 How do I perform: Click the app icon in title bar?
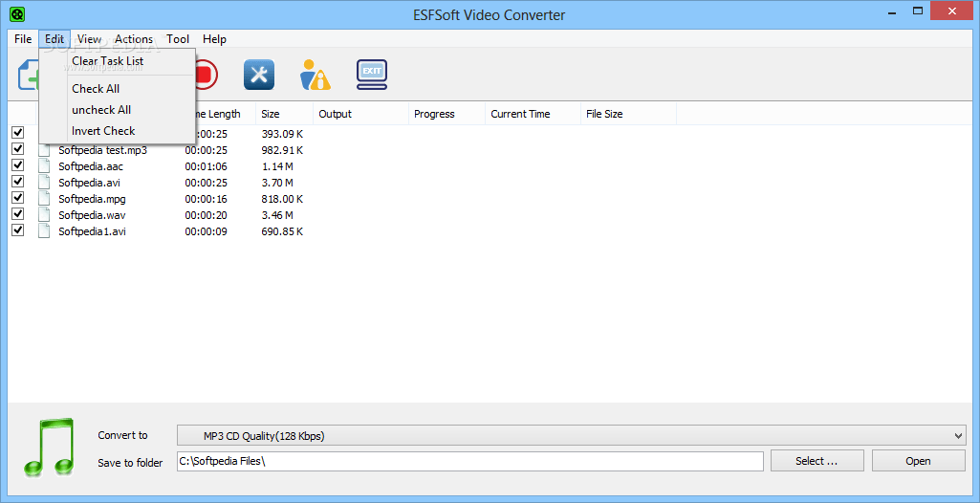(18, 13)
